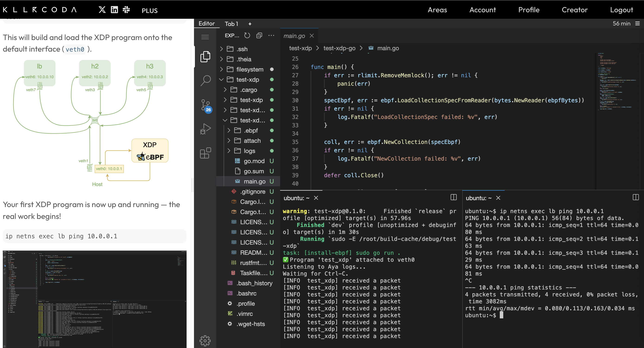Click the settings gear in activity bar
644x348 pixels.
(205, 340)
